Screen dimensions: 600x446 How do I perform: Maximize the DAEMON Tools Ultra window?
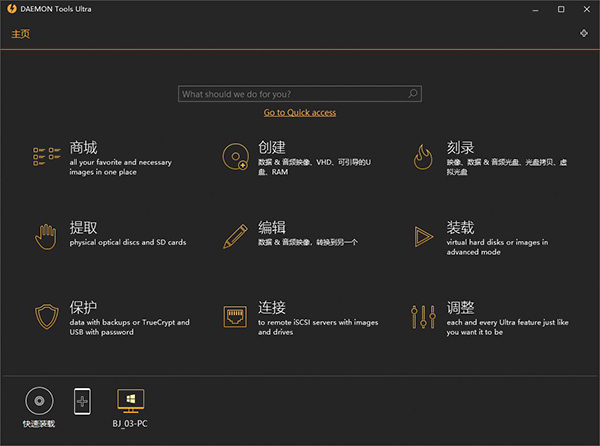point(561,9)
